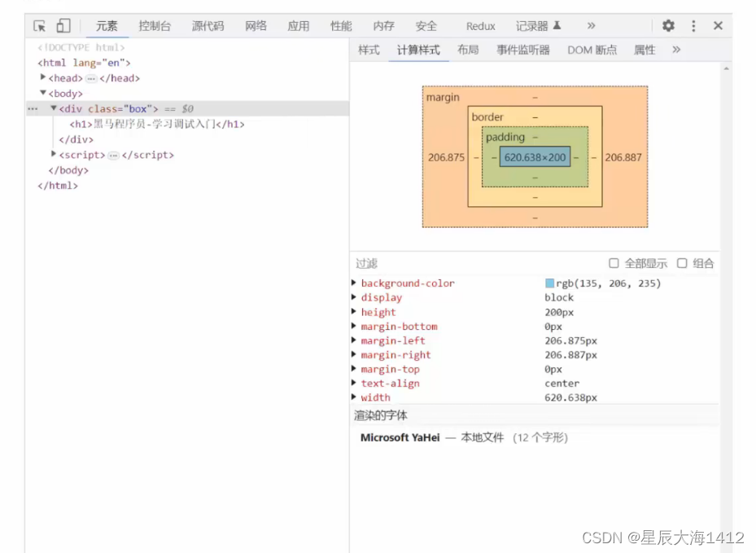The height and width of the screenshot is (553, 756).
Task: Toggle the device toolbar icon
Action: [63, 25]
